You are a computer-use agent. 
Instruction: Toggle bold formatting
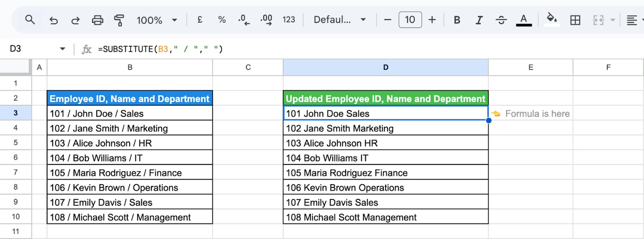click(x=457, y=20)
